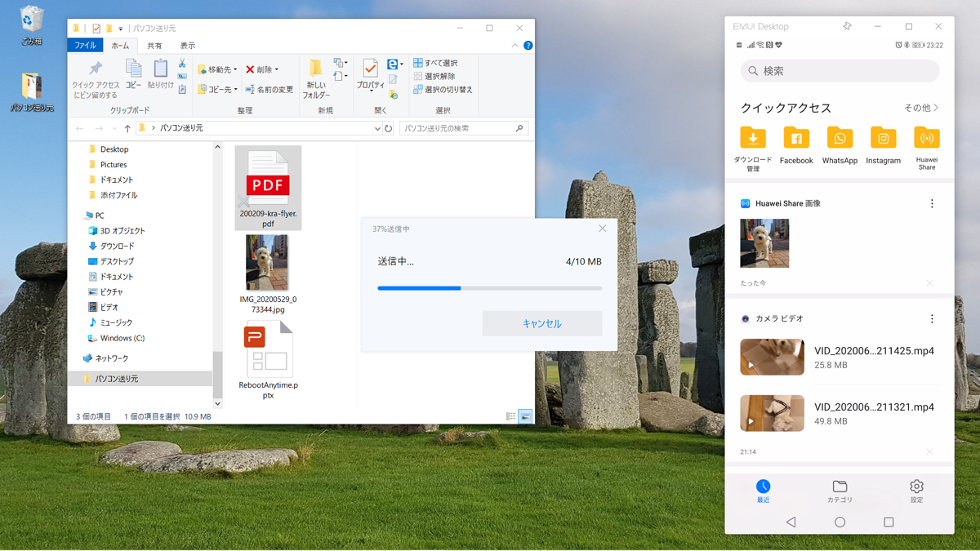This screenshot has height=551, width=980.
Task: Open the カメラ ビデオ three-dot menu
Action: (x=932, y=319)
